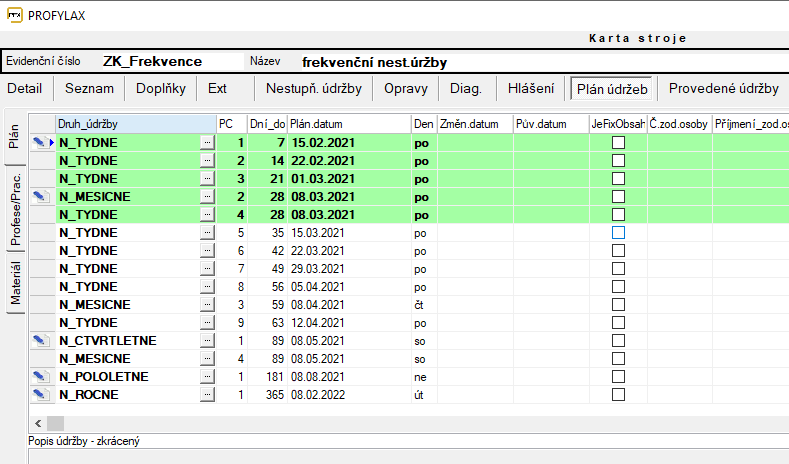Click the horizontal scrollbar thumb below the grid
789x464 pixels.
point(55,423)
